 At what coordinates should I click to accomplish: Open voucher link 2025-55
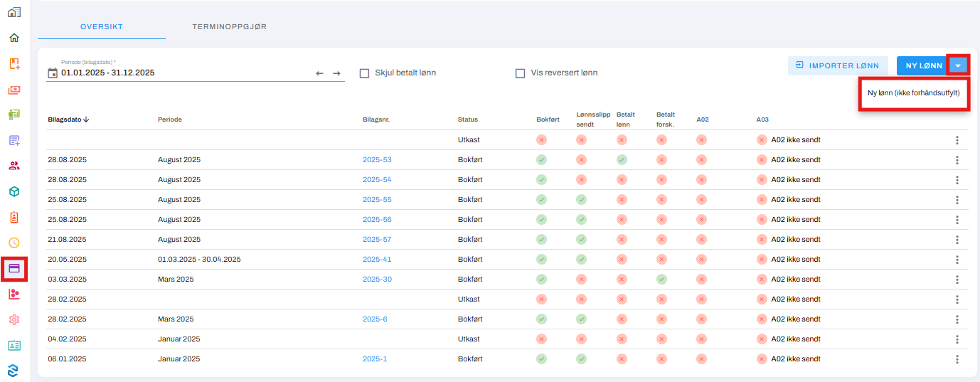[x=377, y=200]
